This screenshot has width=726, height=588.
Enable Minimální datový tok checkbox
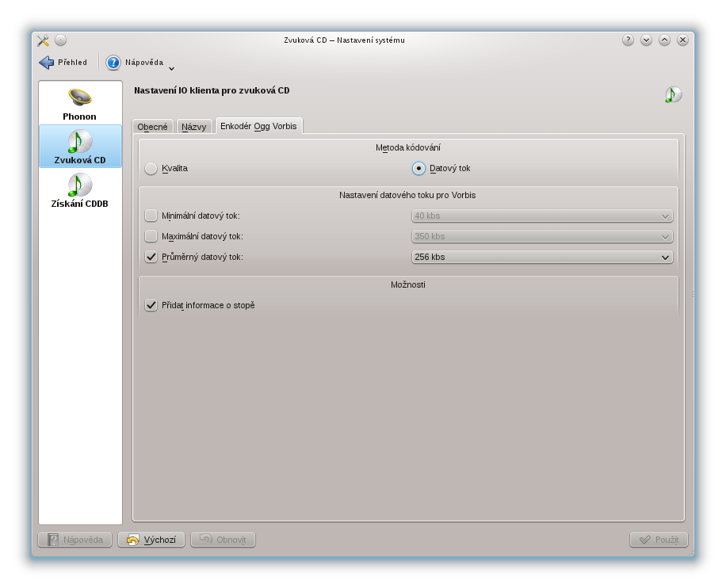pos(151,216)
